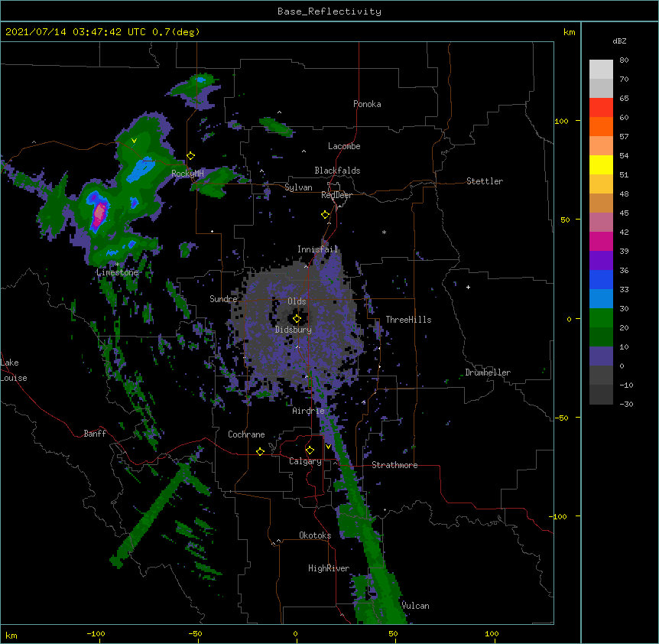This screenshot has height=644, width=659.
Task: Select the light blue 30-33 dBZ swatch
Action: (x=601, y=299)
